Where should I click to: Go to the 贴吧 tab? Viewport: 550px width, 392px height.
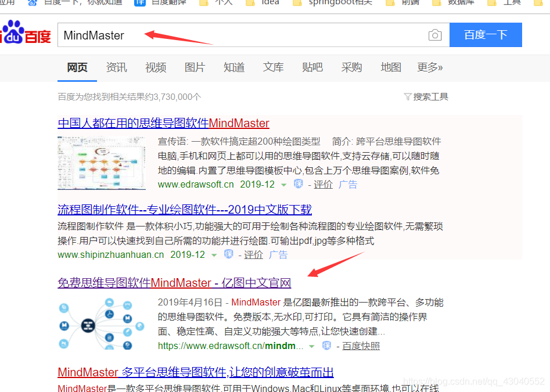click(312, 67)
